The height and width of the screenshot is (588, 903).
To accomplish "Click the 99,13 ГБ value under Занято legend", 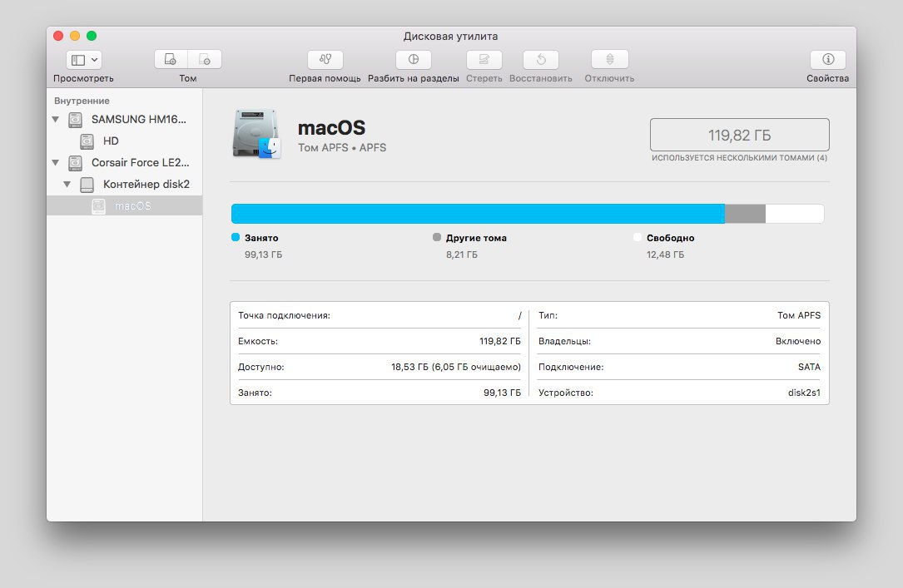I will click(x=263, y=254).
